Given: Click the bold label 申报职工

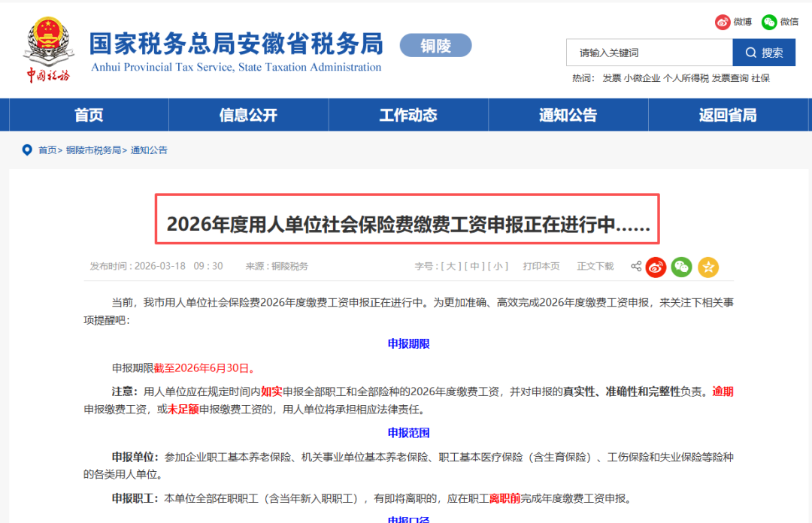Looking at the screenshot, I should (134, 499).
